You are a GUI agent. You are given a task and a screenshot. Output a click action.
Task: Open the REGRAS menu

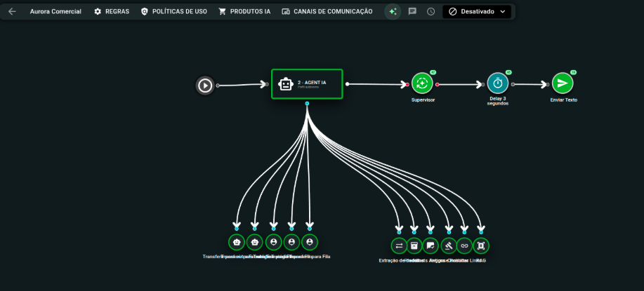click(x=112, y=12)
